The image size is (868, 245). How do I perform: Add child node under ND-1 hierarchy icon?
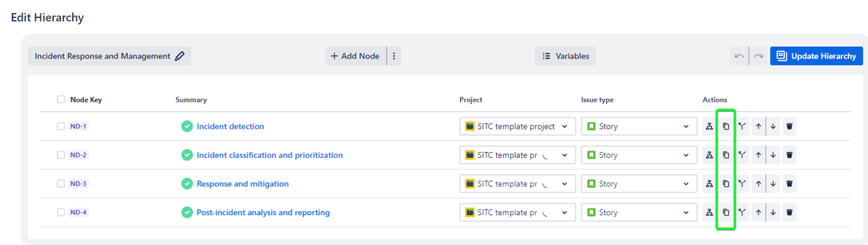point(710,127)
